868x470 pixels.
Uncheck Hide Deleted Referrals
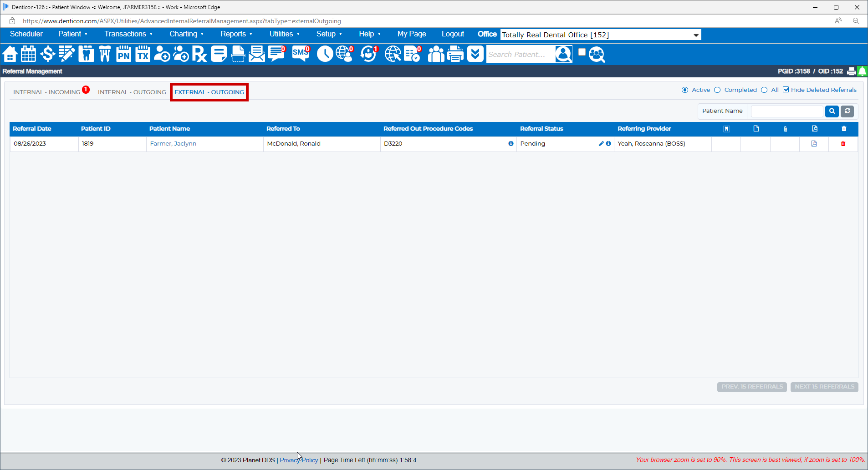pos(786,89)
